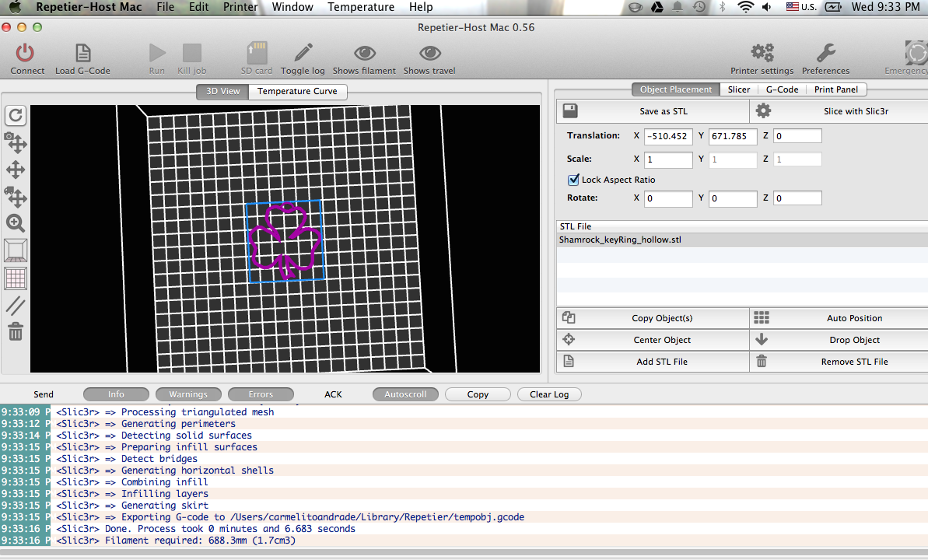Toggle Shows travel eye icon

click(x=429, y=53)
